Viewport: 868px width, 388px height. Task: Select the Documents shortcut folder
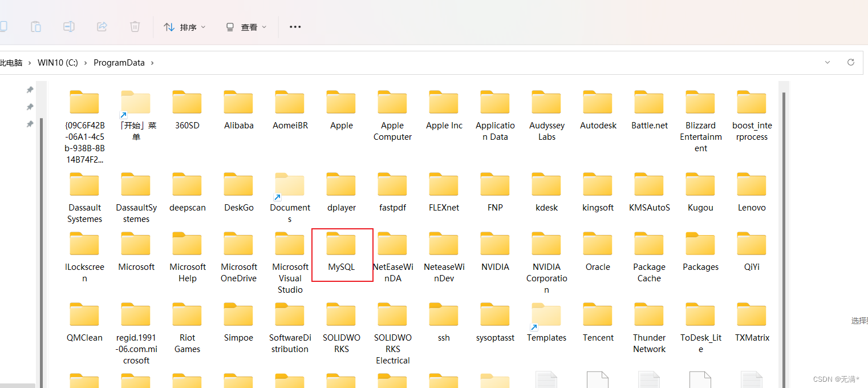290,198
